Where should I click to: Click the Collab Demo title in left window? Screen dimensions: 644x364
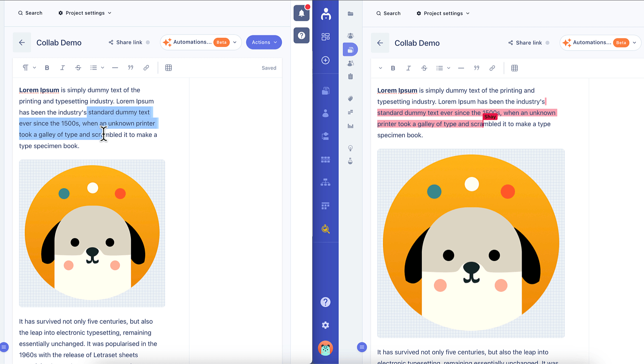pos(59,43)
